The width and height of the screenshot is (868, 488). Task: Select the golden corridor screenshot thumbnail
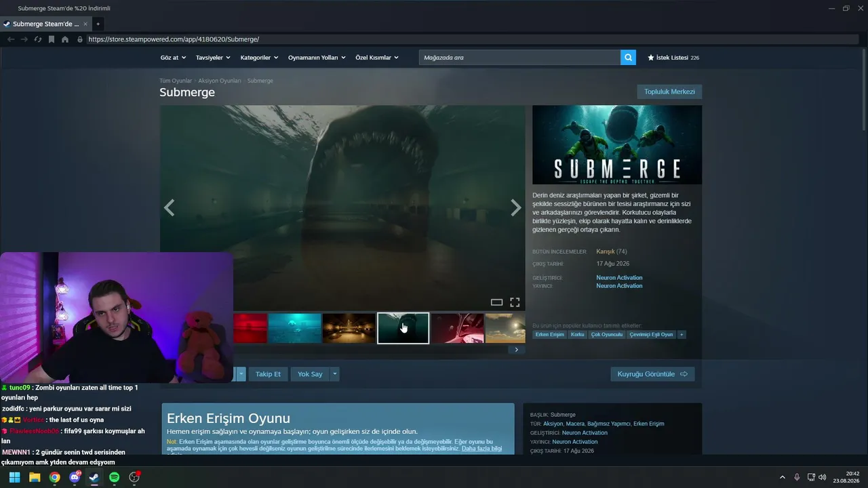(x=349, y=328)
